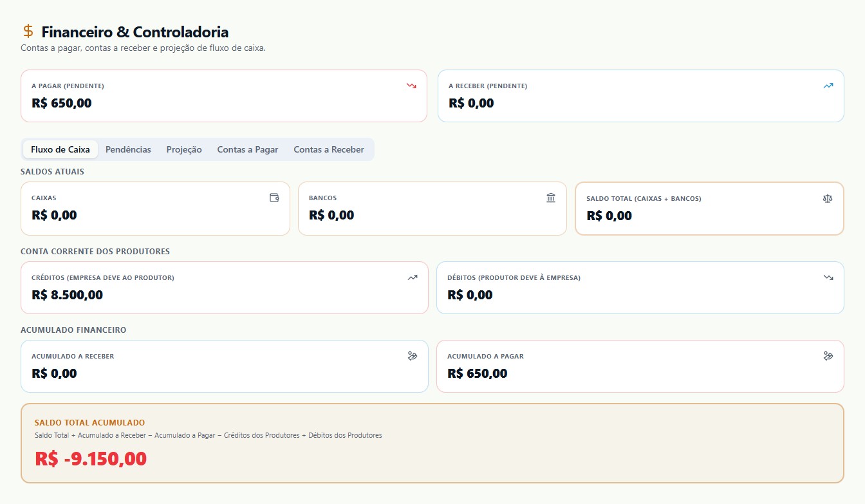Viewport: 865px width, 504px height.
Task: Click the upward trend icon in Créditos card
Action: tap(413, 277)
